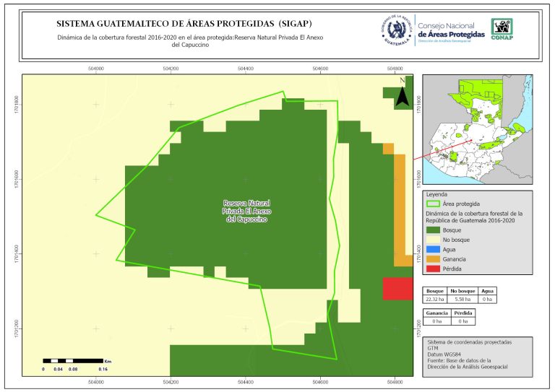Click the Leyenda heading in the legend

click(x=437, y=194)
